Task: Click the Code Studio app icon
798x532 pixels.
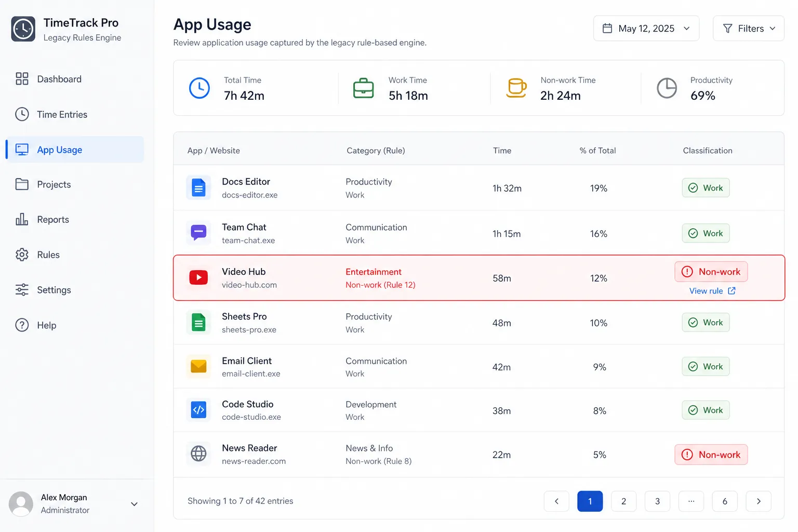Action: pyautogui.click(x=198, y=410)
